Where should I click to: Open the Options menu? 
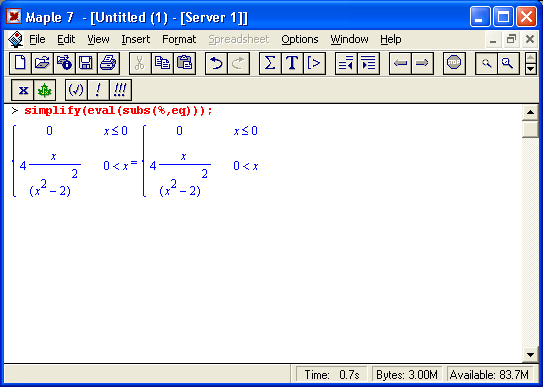[300, 39]
